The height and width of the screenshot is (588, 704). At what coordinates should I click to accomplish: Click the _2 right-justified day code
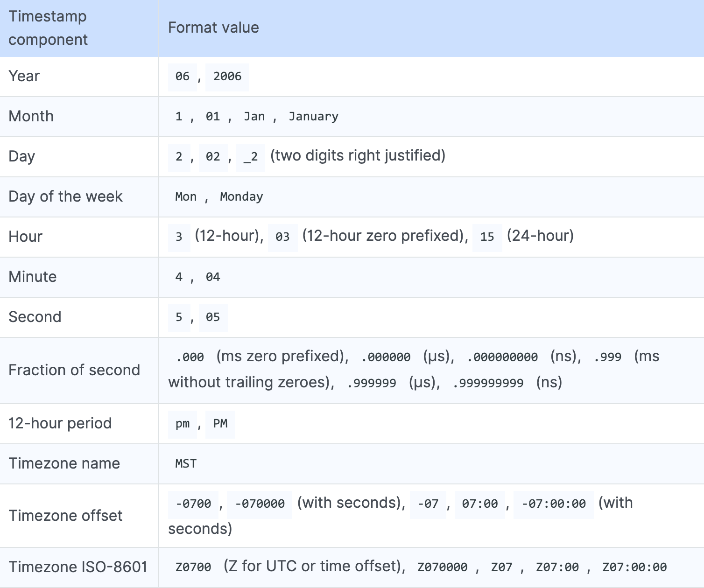pos(251,157)
